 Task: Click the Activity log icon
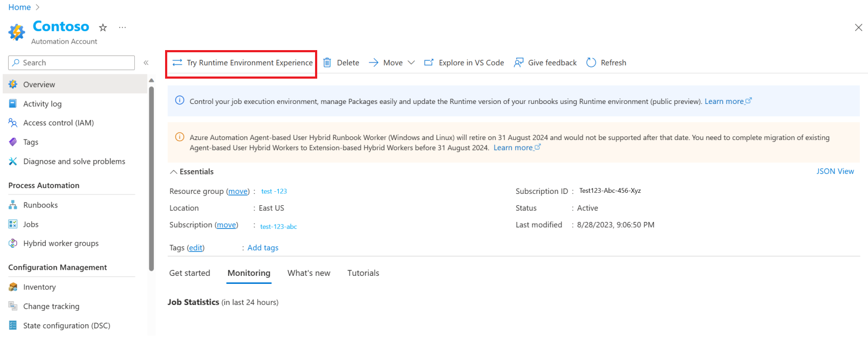[13, 103]
